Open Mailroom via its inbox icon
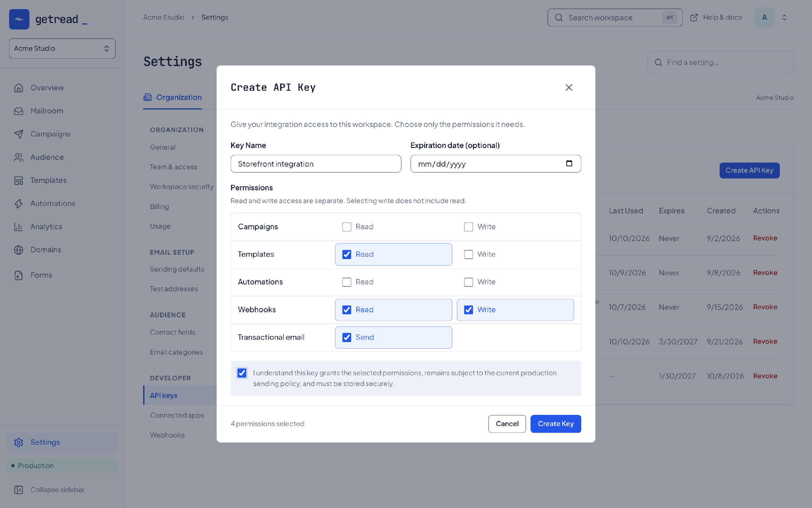812x508 pixels. click(19, 111)
